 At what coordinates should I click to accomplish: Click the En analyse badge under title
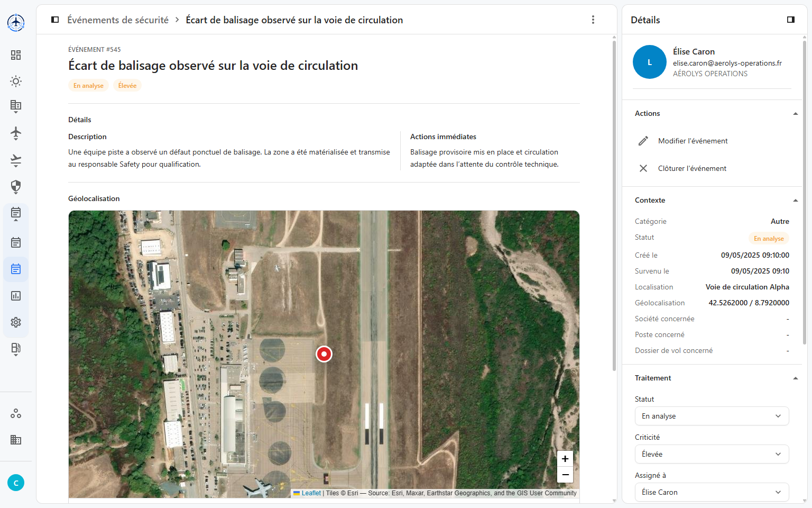pos(88,86)
